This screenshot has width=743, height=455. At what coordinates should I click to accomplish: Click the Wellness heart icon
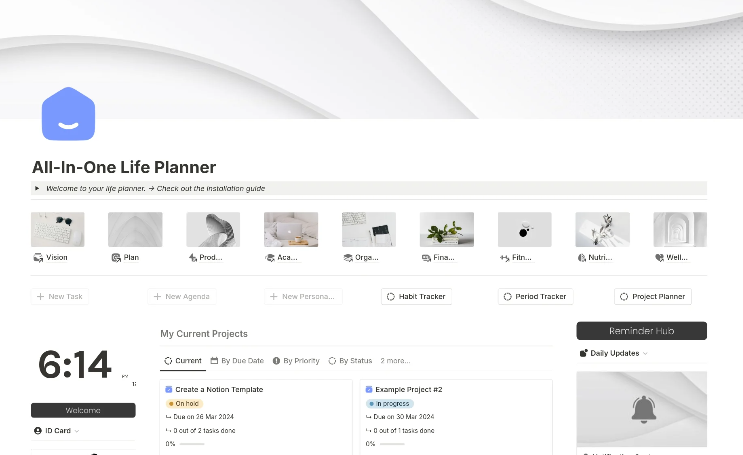point(659,258)
